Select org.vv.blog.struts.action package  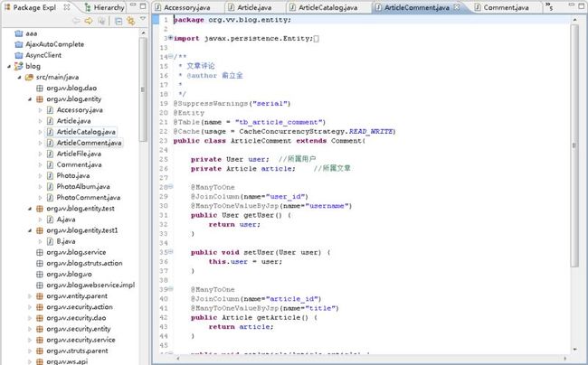84,263
